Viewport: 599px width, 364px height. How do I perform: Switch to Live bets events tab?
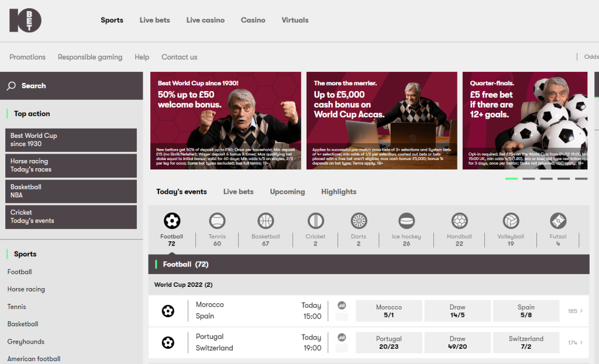[x=239, y=192]
